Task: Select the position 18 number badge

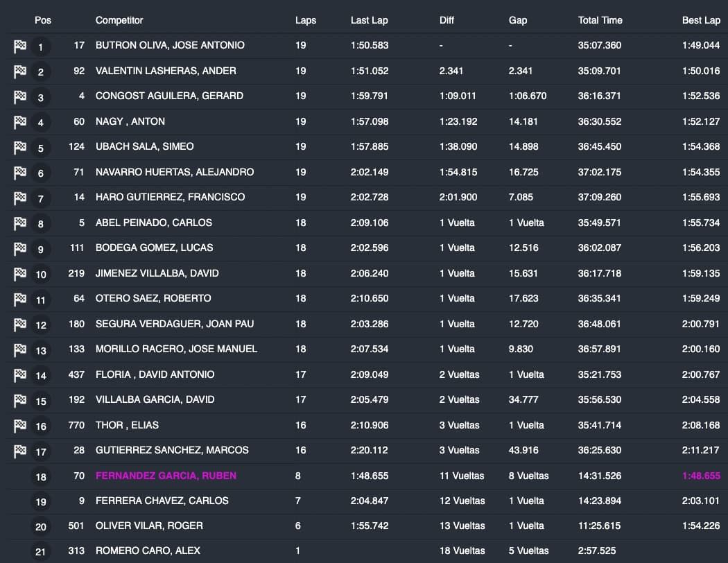Action: (41, 476)
